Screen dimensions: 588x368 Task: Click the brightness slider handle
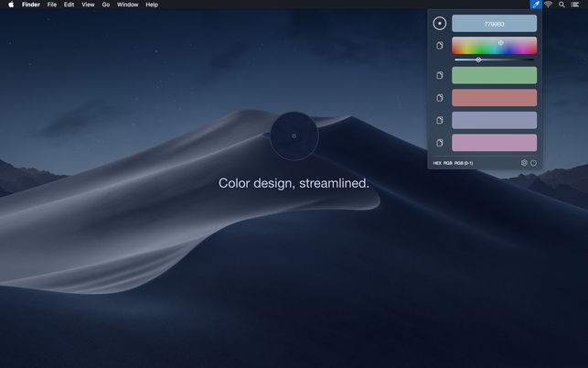478,60
